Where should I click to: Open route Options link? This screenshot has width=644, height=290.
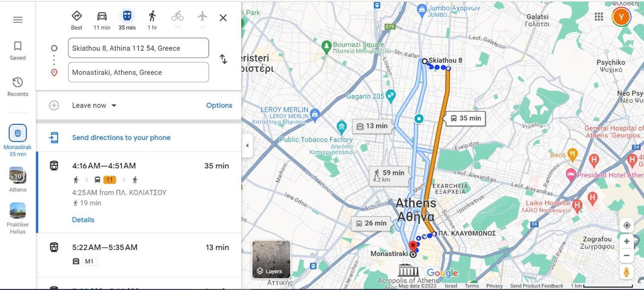coord(219,105)
